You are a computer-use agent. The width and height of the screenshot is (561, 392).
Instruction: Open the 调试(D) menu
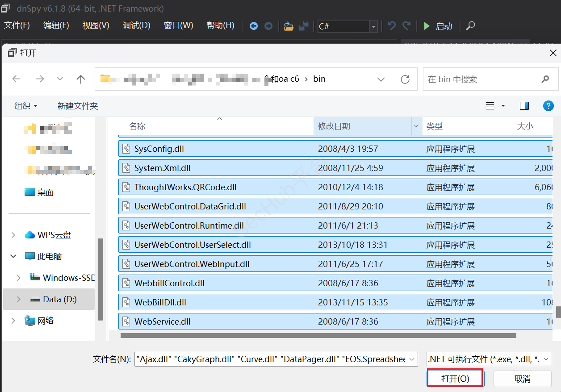point(137,25)
